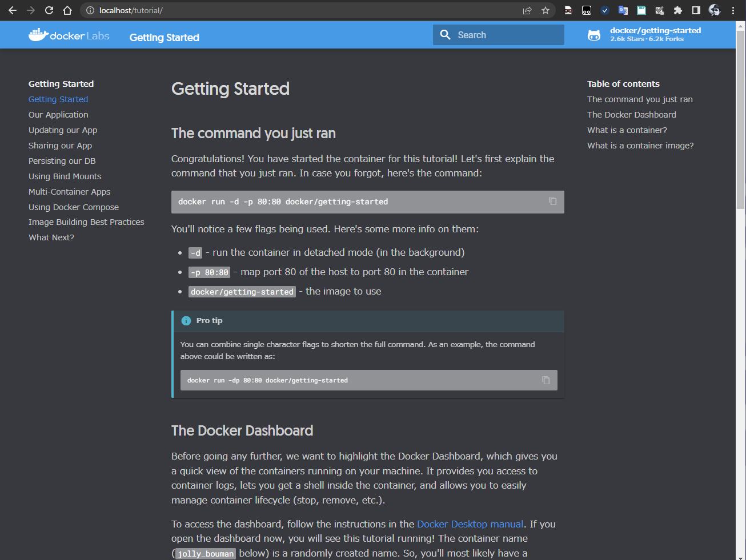Click the Pro tip info icon

[x=186, y=321]
